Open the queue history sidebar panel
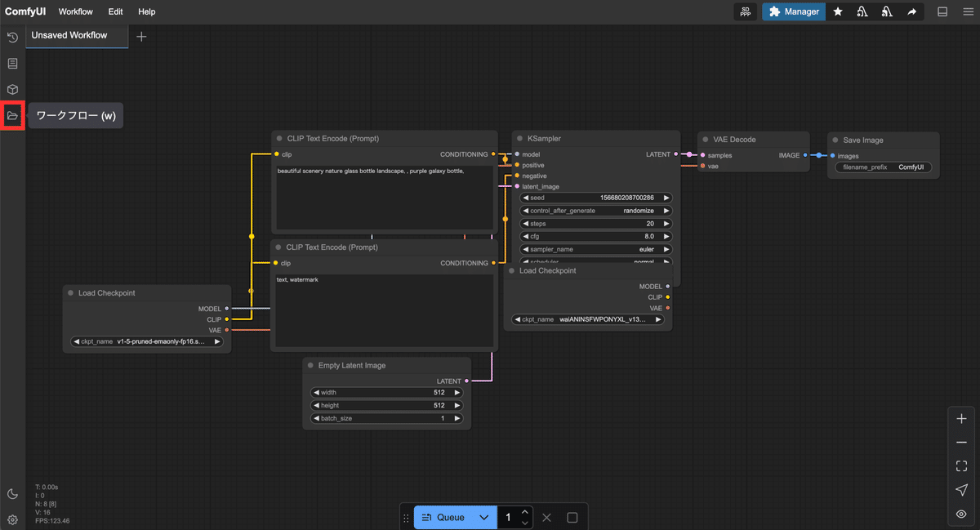The image size is (980, 530). pos(12,38)
